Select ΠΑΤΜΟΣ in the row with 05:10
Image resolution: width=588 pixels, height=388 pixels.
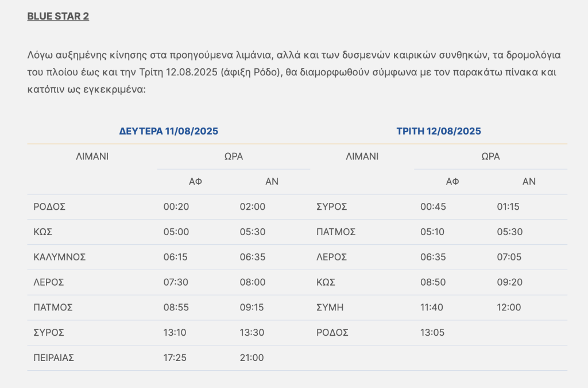tap(336, 232)
